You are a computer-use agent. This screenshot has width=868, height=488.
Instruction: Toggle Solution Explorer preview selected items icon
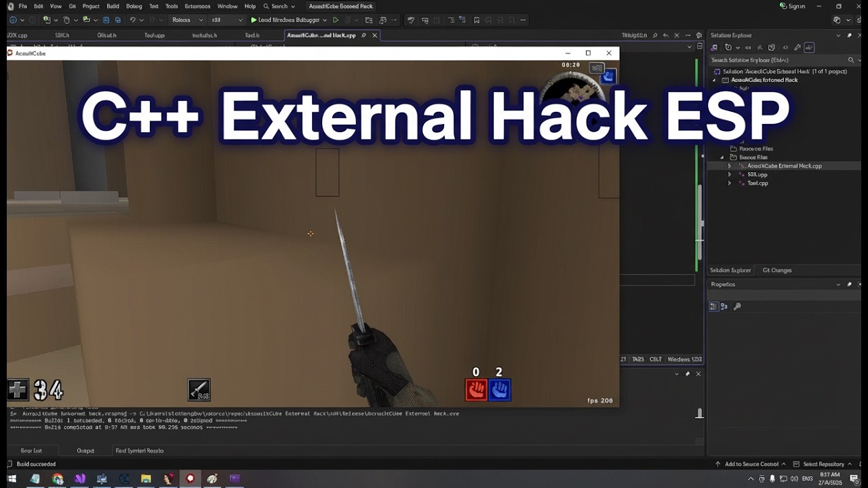pos(809,47)
